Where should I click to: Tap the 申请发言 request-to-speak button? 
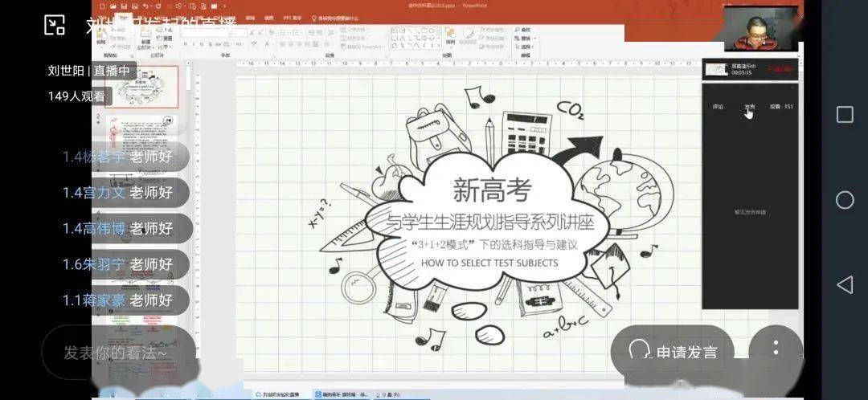[673, 351]
